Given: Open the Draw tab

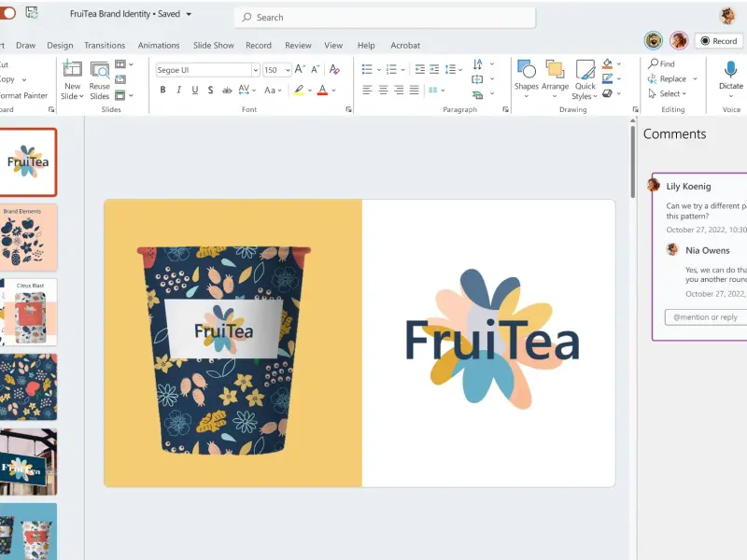Looking at the screenshot, I should click(x=26, y=45).
